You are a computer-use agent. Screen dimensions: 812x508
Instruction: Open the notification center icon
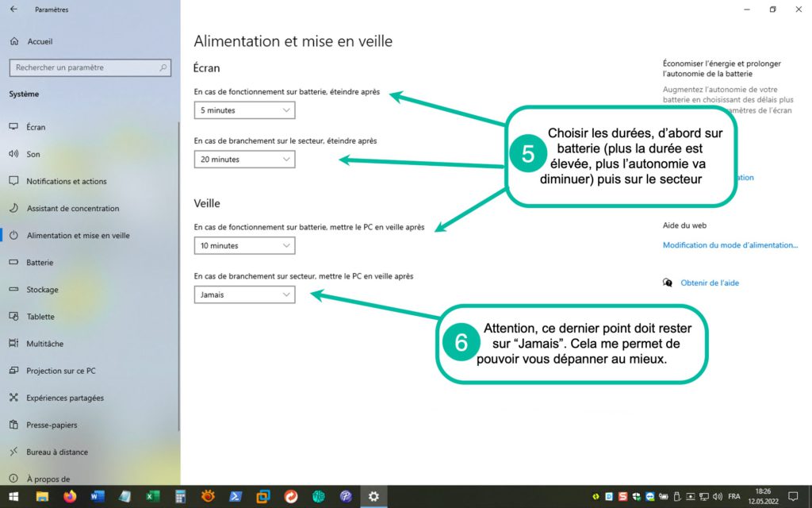tap(792, 496)
